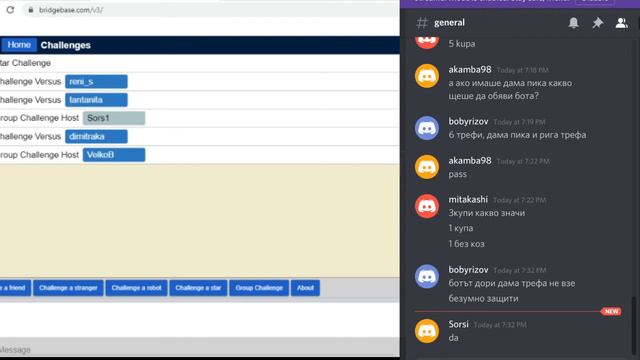Click the Group Challenge button
The image size is (640, 360).
point(259,288)
